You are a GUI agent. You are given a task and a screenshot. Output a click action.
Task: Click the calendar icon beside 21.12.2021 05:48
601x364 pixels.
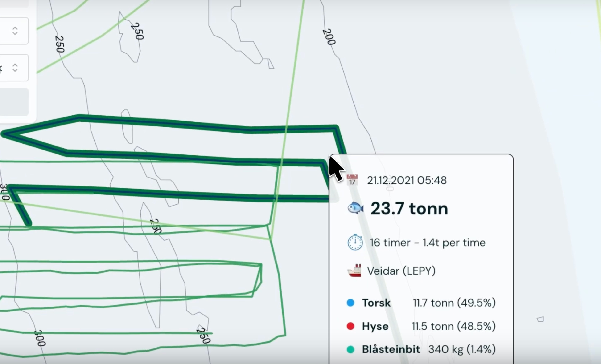coord(352,180)
